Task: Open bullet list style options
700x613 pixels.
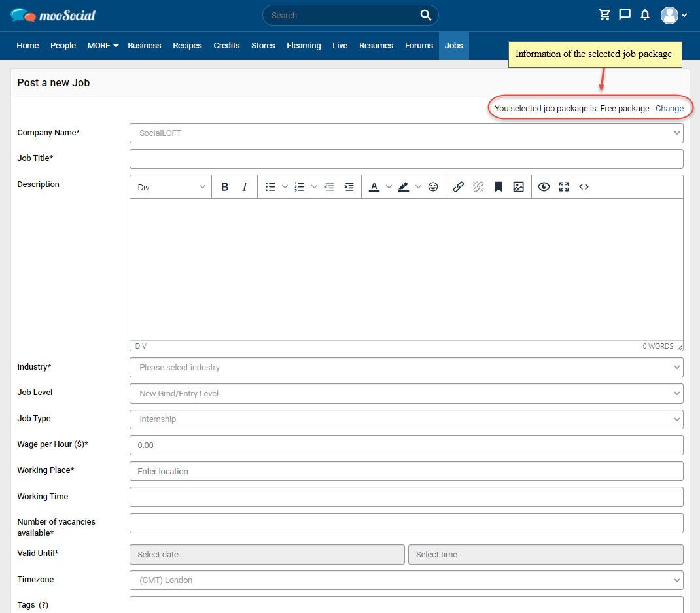Action: (x=285, y=187)
